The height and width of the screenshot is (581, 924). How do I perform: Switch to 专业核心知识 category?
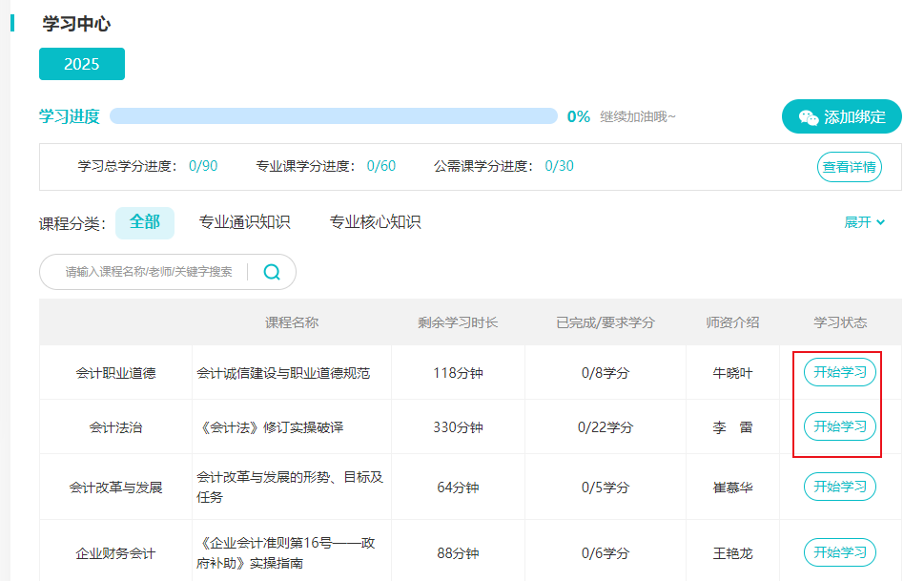point(375,222)
